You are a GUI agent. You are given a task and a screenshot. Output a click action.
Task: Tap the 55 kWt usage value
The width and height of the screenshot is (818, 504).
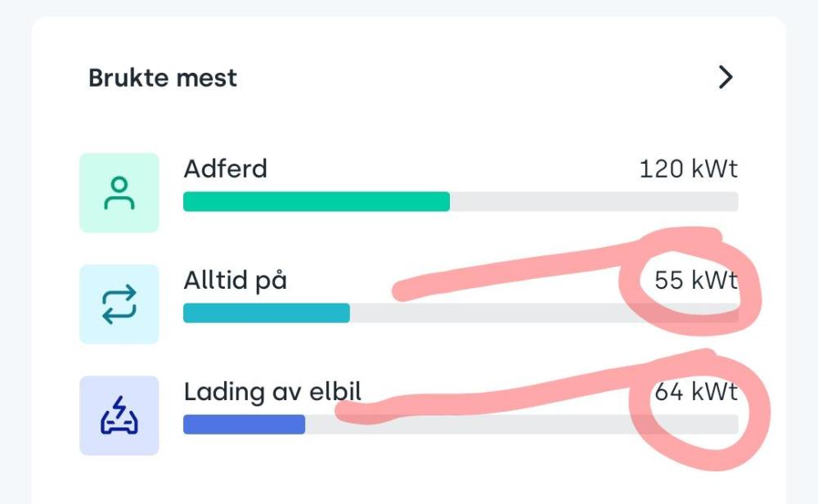(x=696, y=280)
